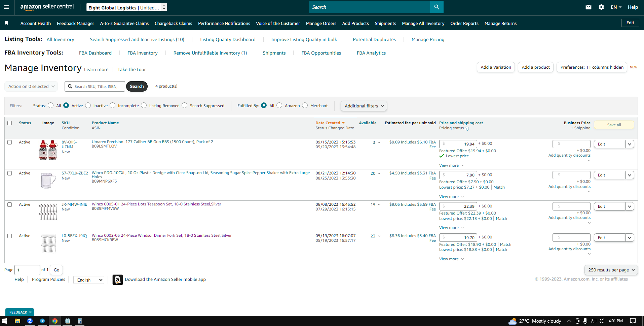Select Merchant under Fulfilled By
Screen dimensions: 644x326
305,105
